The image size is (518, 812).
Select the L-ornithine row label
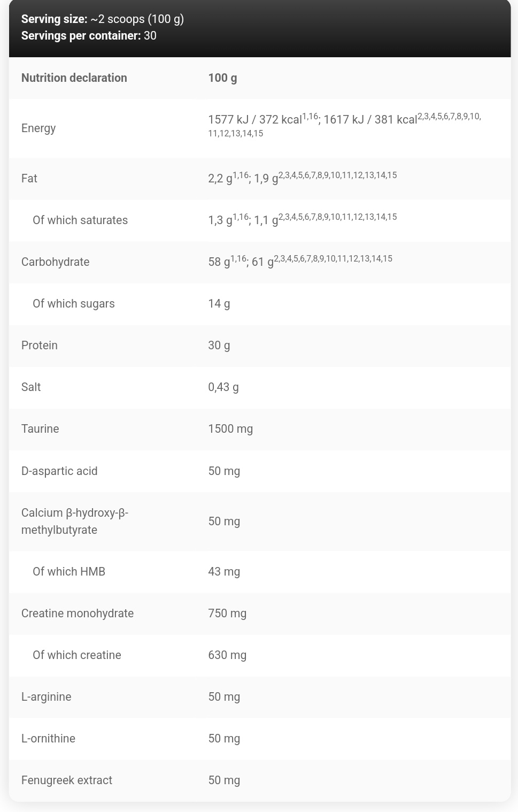pyautogui.click(x=48, y=739)
